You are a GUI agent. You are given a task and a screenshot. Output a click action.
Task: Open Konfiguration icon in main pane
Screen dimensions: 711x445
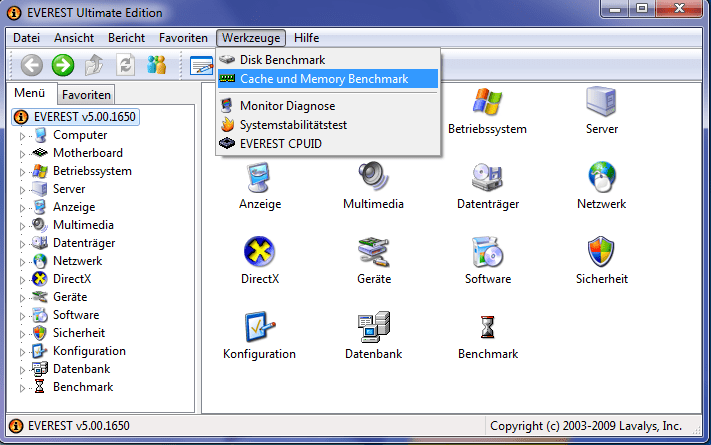[x=259, y=326]
